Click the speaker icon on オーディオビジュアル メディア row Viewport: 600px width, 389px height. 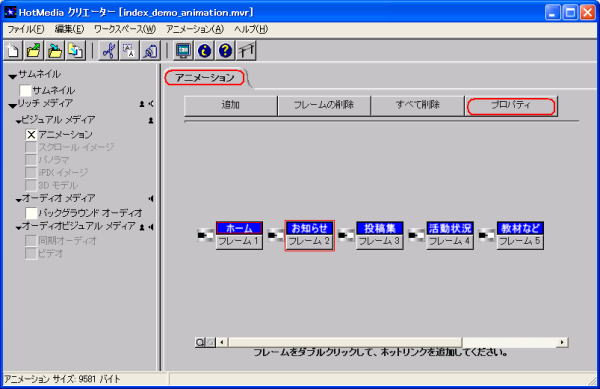[152, 227]
